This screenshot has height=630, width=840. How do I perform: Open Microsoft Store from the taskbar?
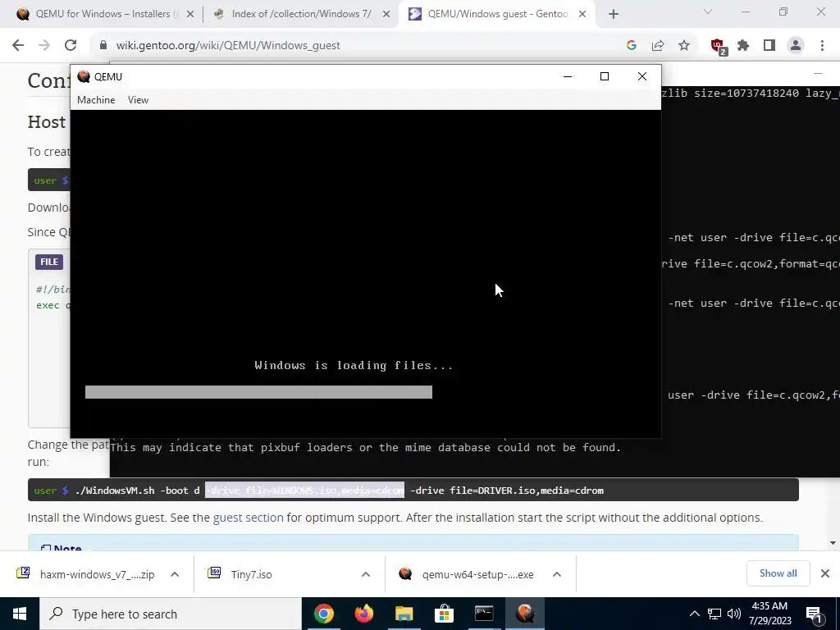[444, 614]
